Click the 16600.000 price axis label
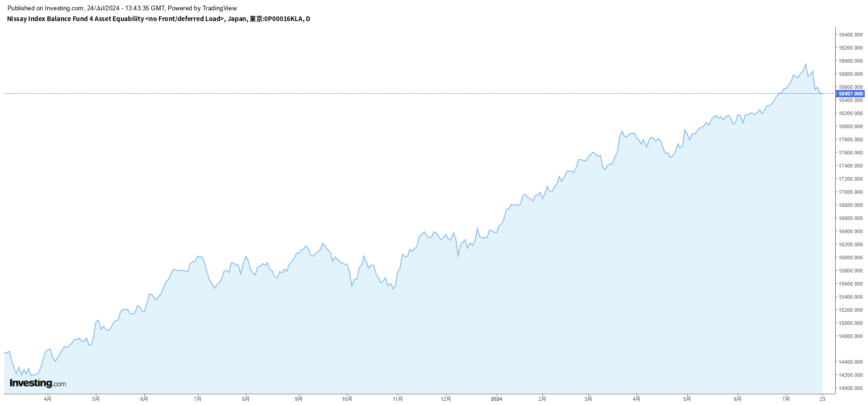Screen dimensions: 868x405 [851, 218]
